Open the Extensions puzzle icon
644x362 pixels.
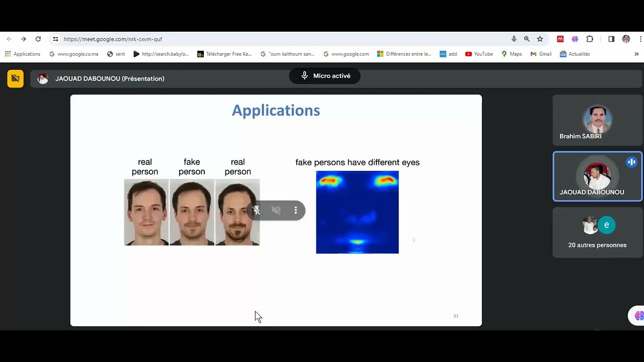[590, 39]
